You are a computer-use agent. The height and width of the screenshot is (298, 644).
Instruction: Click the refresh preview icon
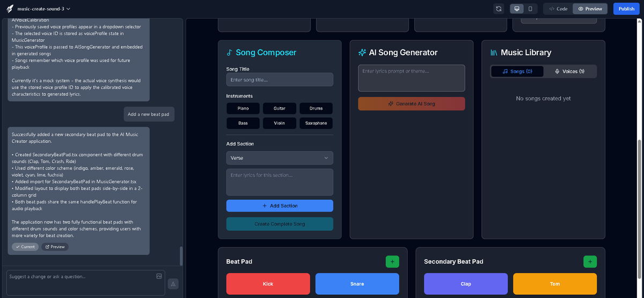(499, 9)
